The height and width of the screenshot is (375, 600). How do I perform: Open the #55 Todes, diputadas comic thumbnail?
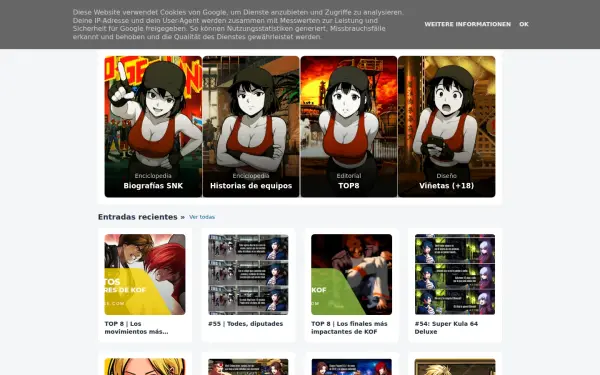pyautogui.click(x=248, y=274)
